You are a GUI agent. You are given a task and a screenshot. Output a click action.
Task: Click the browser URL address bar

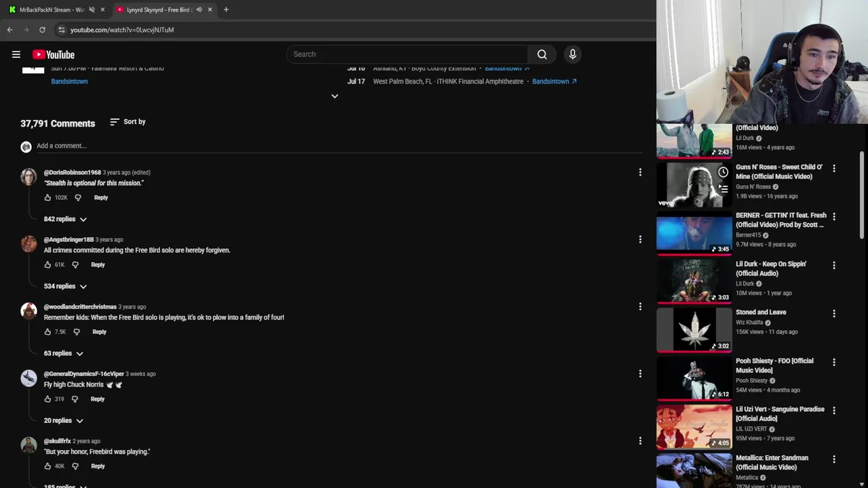[353, 30]
